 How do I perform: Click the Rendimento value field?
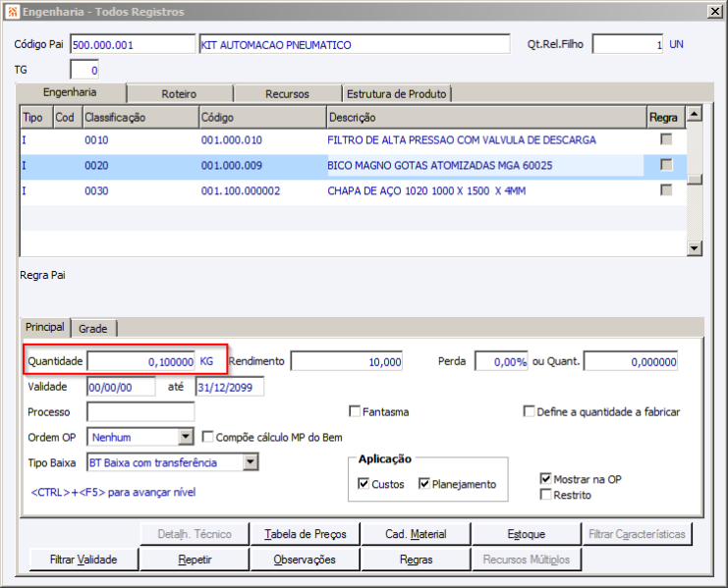point(346,361)
